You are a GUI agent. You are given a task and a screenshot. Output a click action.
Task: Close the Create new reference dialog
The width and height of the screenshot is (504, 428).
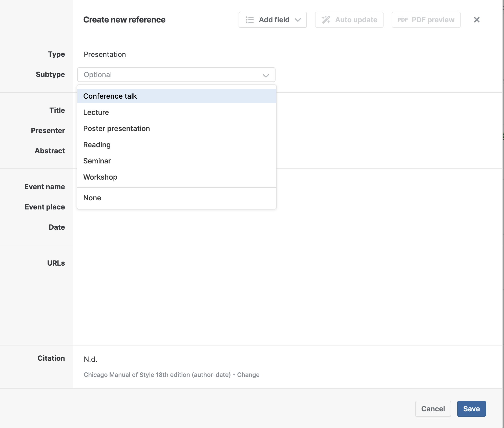coord(477,20)
